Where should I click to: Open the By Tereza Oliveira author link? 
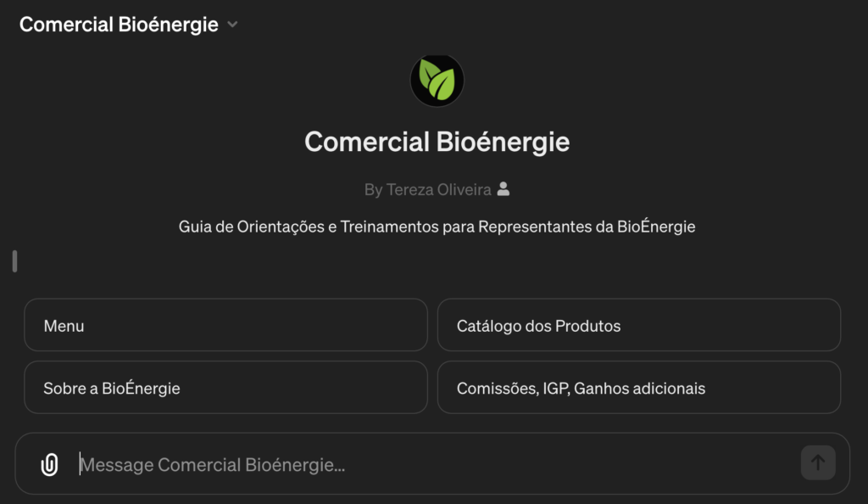coord(428,189)
